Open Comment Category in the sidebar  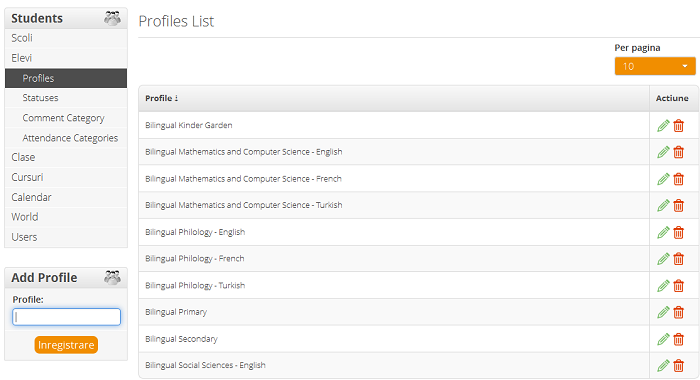(66, 118)
